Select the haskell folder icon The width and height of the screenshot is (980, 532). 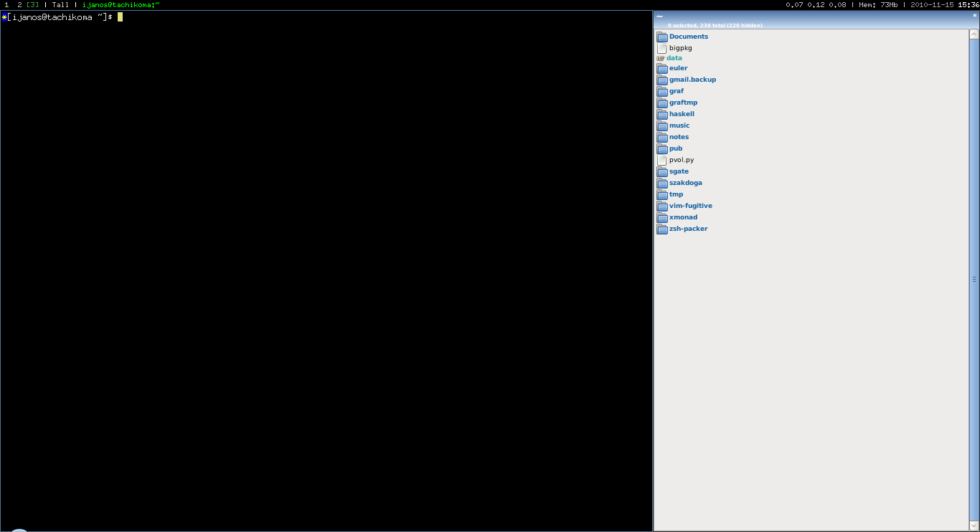662,114
